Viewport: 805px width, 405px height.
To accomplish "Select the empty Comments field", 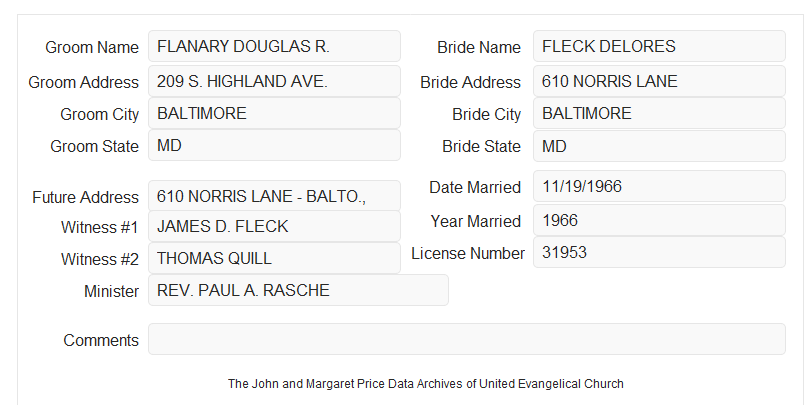I will pyautogui.click(x=467, y=339).
